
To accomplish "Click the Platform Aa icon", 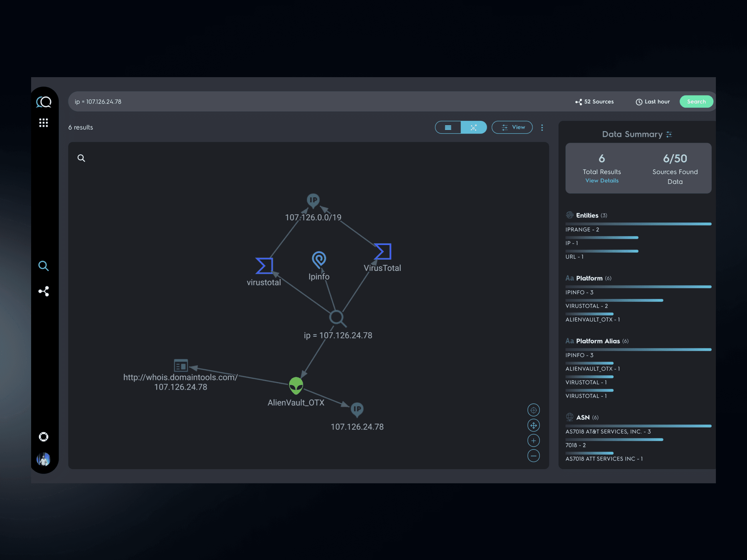I will click(570, 278).
